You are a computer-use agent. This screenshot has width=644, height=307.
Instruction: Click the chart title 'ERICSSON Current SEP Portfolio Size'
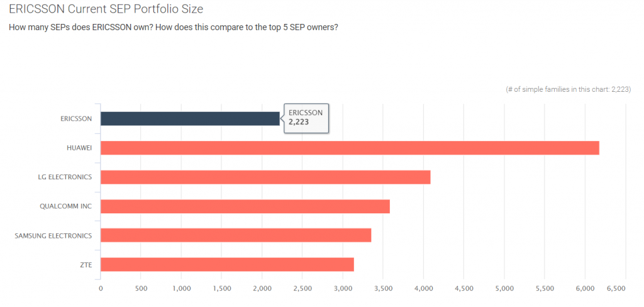106,10
